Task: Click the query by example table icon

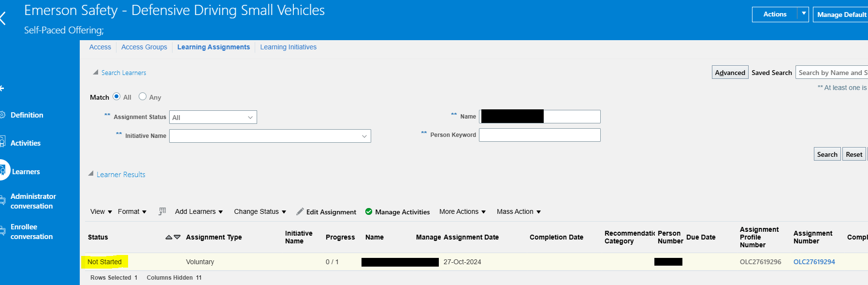Action: tap(162, 211)
